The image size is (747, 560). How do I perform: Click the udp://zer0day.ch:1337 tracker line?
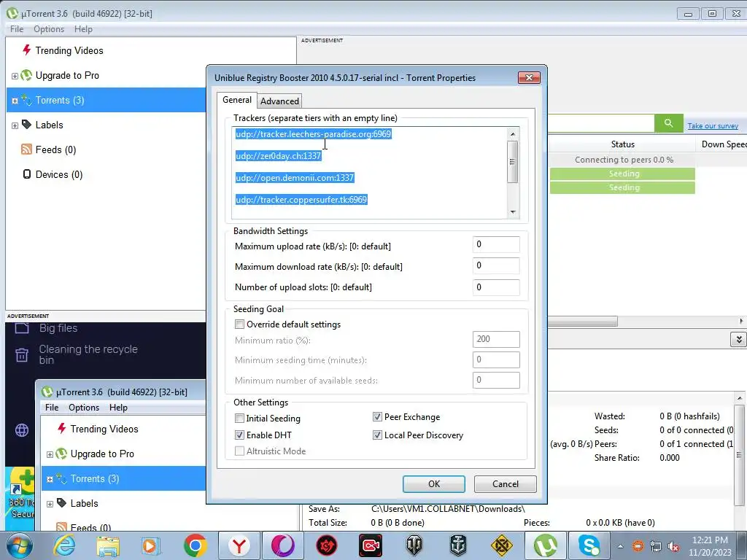pos(278,156)
